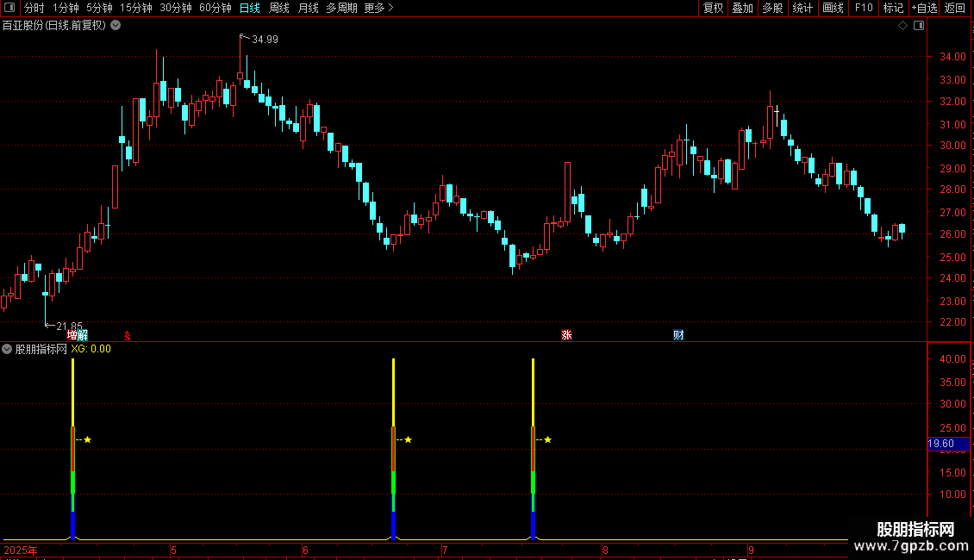Expand the 更多 periods menu

pyautogui.click(x=378, y=8)
